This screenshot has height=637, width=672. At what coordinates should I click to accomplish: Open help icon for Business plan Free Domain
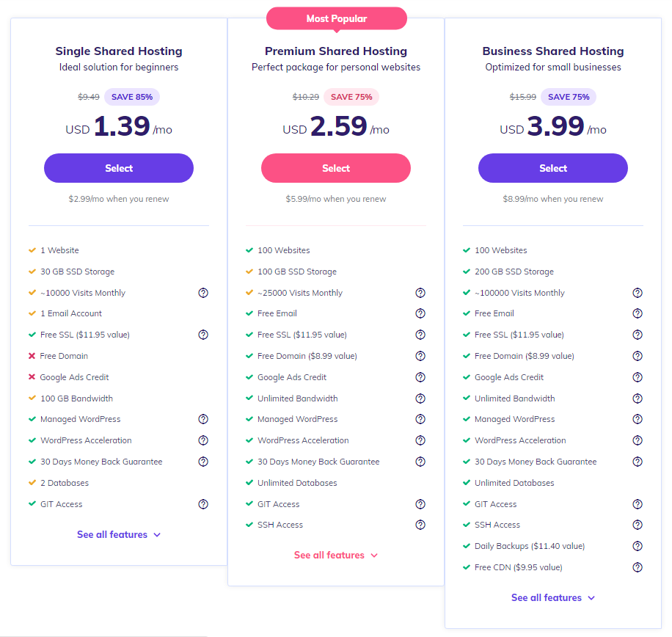638,356
